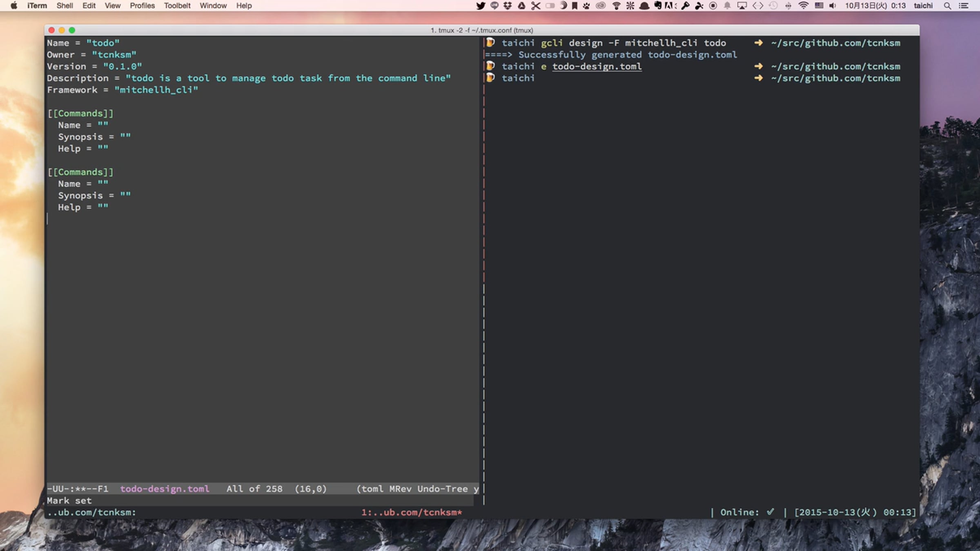Click the LINE speech bubble menu bar icon
The image size is (980, 551).
[x=494, y=6]
